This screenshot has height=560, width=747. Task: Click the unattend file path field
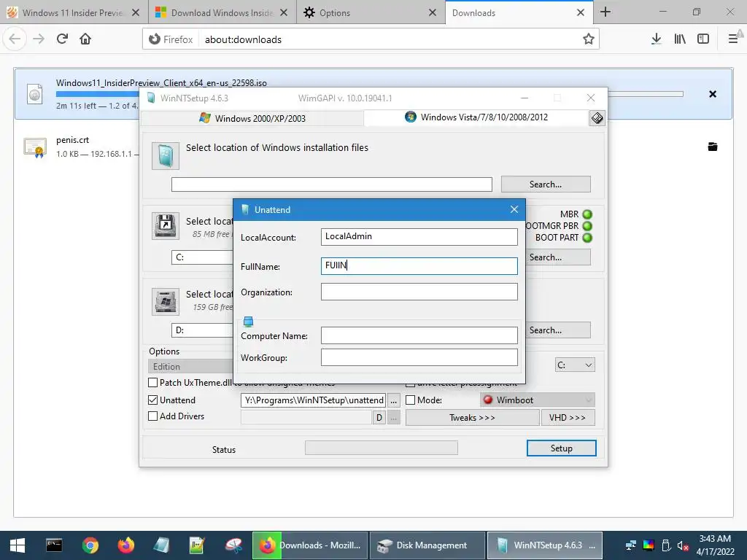pyautogui.click(x=314, y=400)
